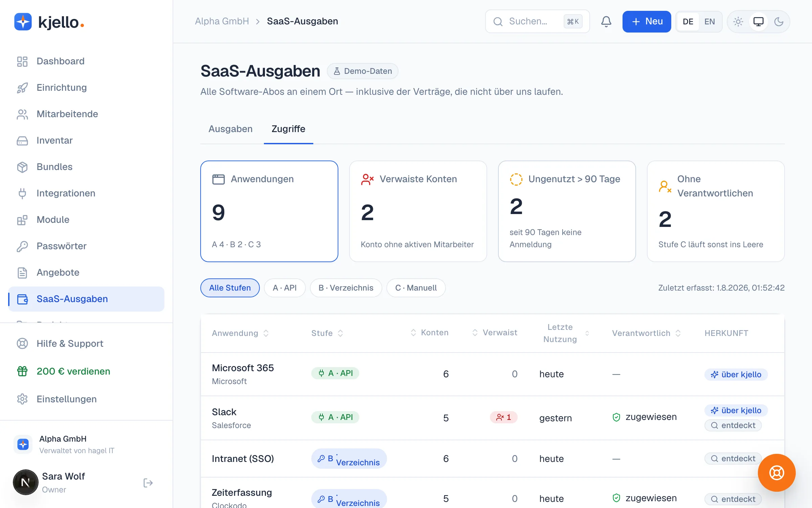The width and height of the screenshot is (812, 508).
Task: Sort table by Letzte Nutzung column
Action: point(565,333)
